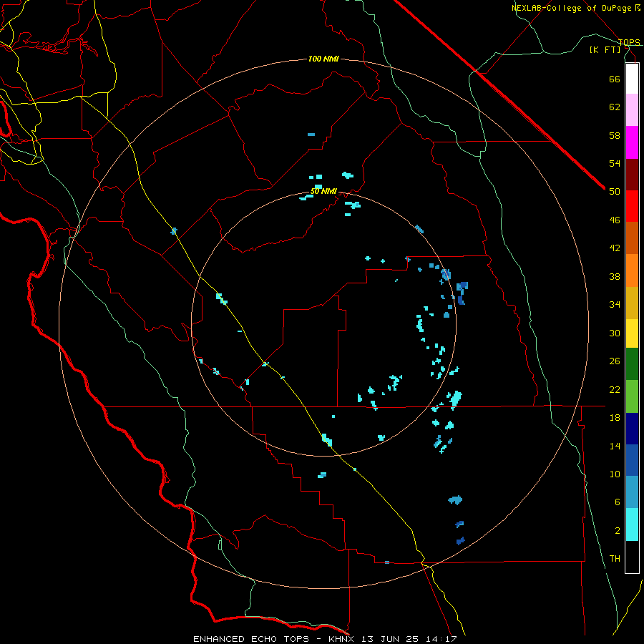Click the bright orange legend swatch
The width and height of the screenshot is (644, 644).
632,270
